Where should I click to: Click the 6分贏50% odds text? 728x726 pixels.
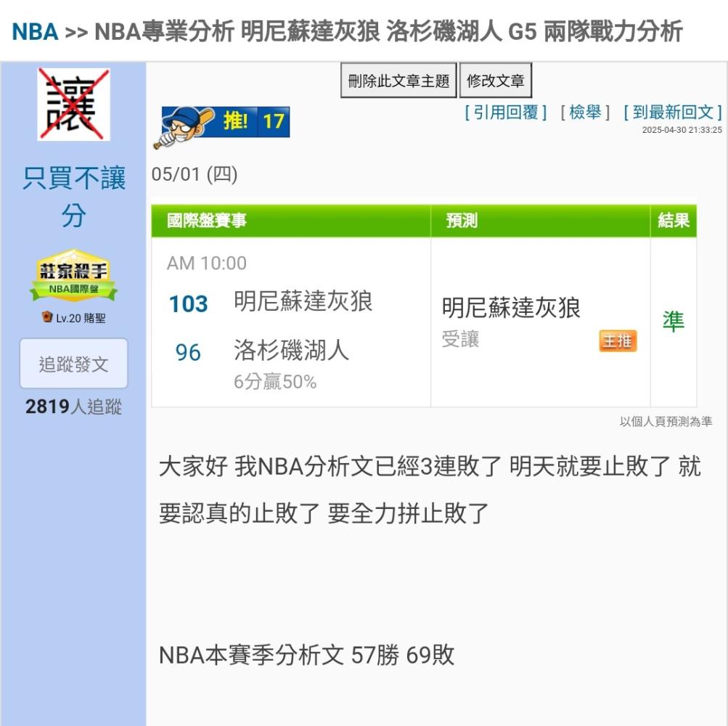(x=275, y=382)
